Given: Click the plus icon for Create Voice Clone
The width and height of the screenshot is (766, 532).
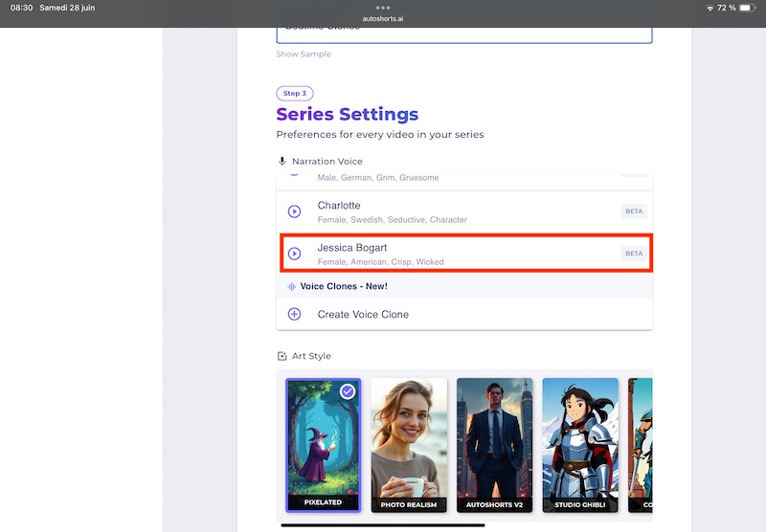Looking at the screenshot, I should pos(294,314).
